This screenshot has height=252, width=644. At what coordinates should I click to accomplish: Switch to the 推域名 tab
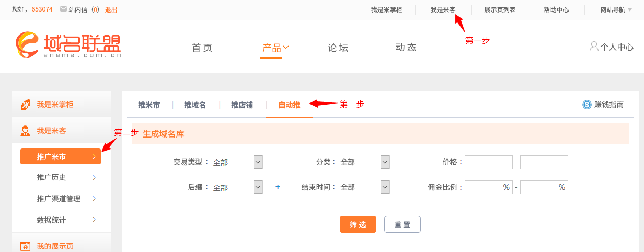tap(195, 105)
